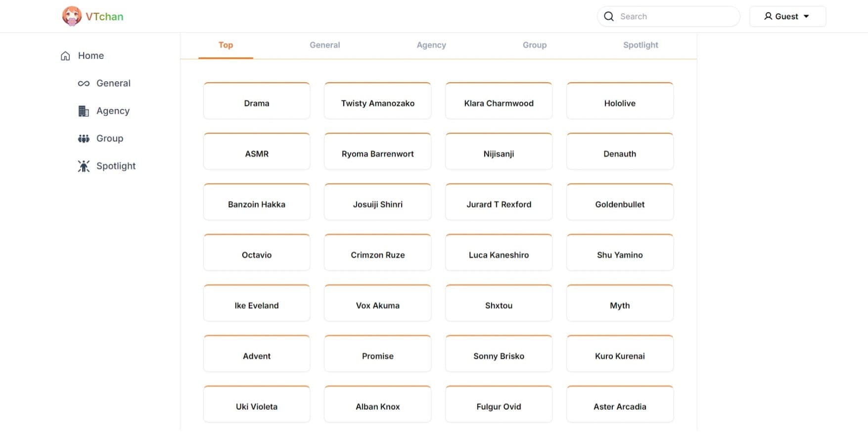Open General in the sidebar
The image size is (868, 435).
[113, 84]
